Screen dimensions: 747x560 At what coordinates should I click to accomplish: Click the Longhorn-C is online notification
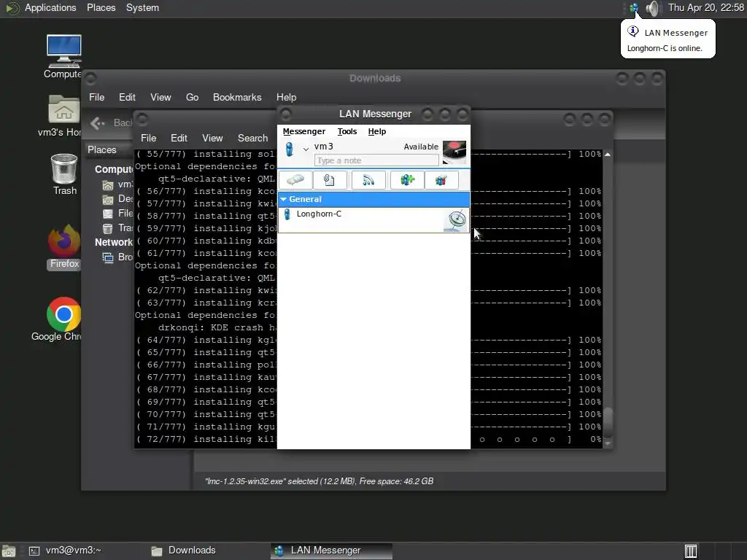[x=668, y=39]
